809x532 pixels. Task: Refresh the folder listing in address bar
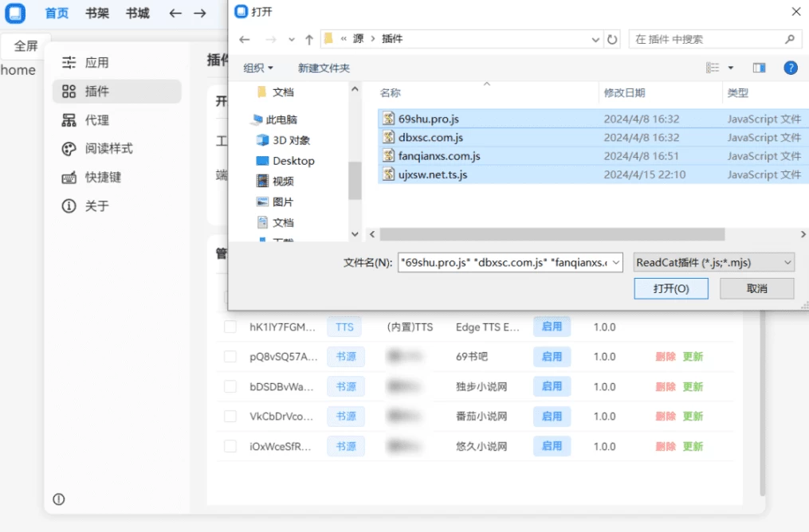tap(612, 39)
